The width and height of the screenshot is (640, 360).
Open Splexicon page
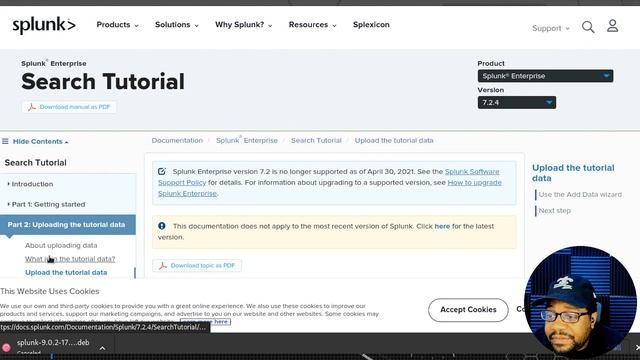click(x=371, y=24)
